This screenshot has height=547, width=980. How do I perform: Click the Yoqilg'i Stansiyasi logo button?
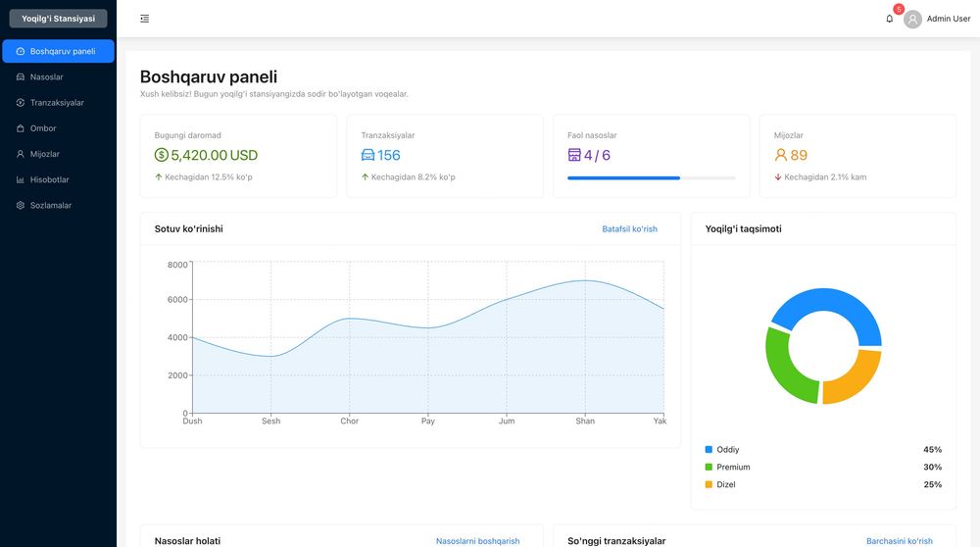click(x=58, y=19)
